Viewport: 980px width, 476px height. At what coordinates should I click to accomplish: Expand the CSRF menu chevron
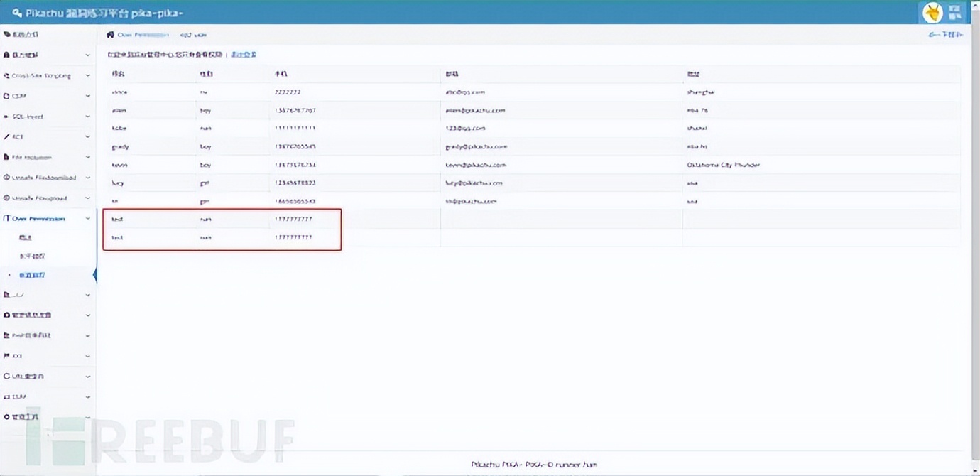(88, 95)
